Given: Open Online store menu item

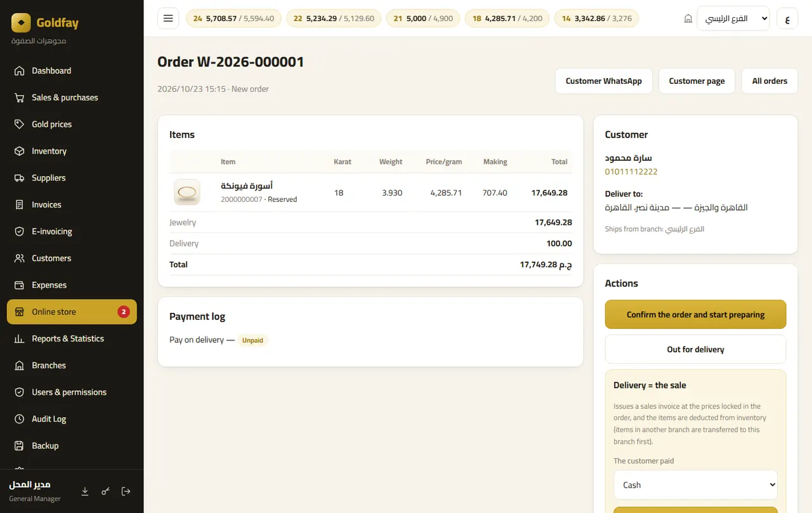Looking at the screenshot, I should click(x=72, y=312).
